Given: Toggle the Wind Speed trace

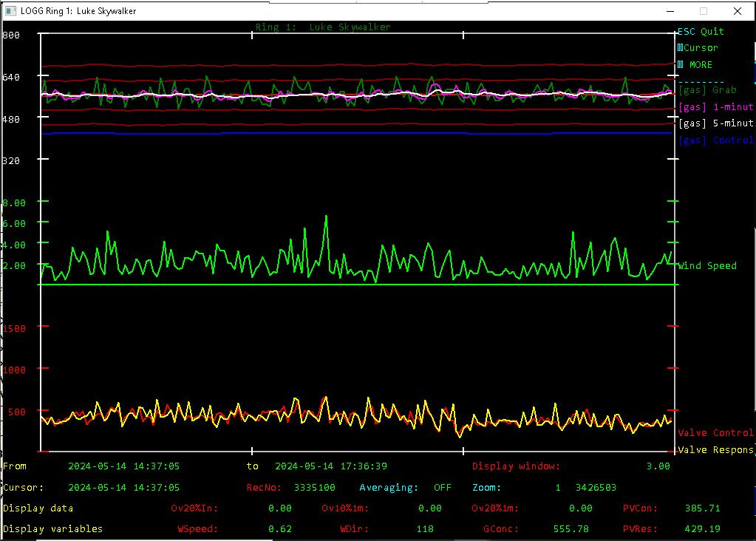Looking at the screenshot, I should point(706,265).
